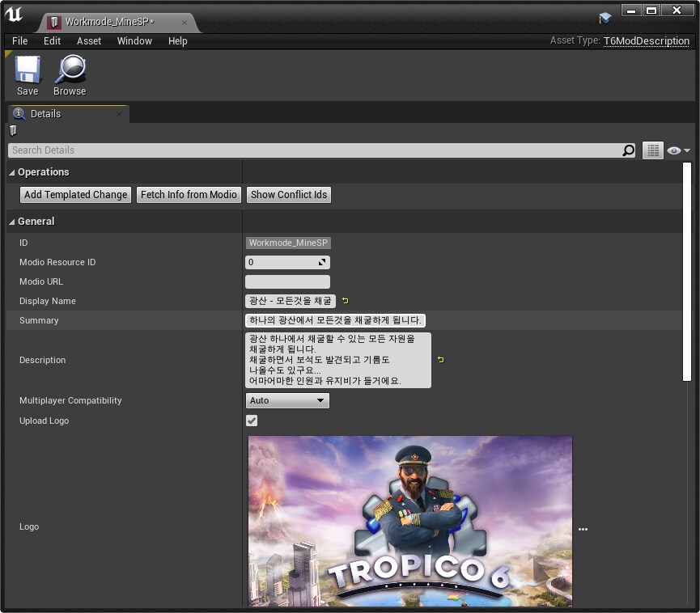Open Multiplayer Compatibility Auto dropdown
The width and height of the screenshot is (700, 613).
pos(287,400)
